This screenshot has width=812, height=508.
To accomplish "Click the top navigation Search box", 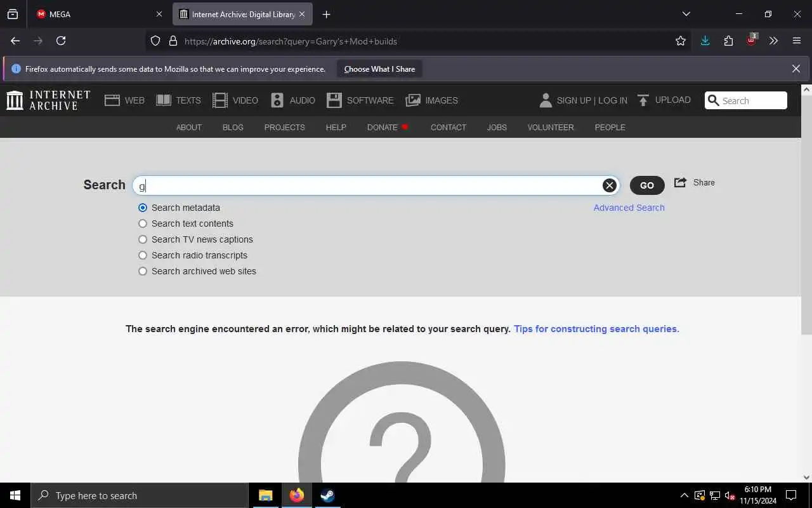I will (746, 100).
